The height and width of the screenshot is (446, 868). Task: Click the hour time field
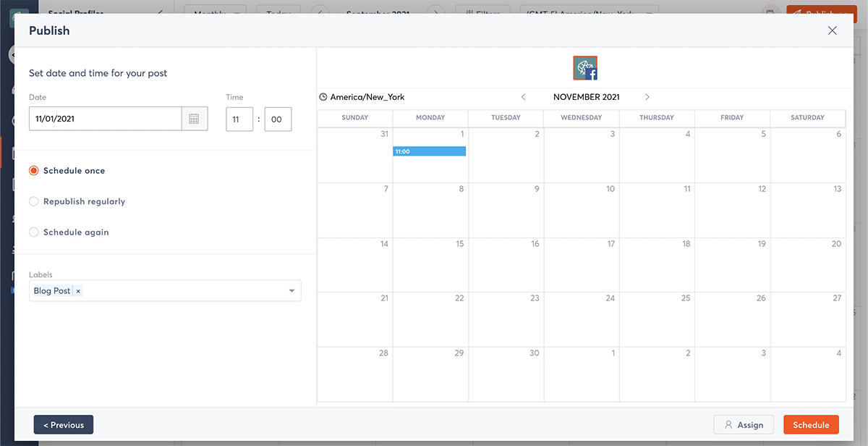pyautogui.click(x=239, y=119)
